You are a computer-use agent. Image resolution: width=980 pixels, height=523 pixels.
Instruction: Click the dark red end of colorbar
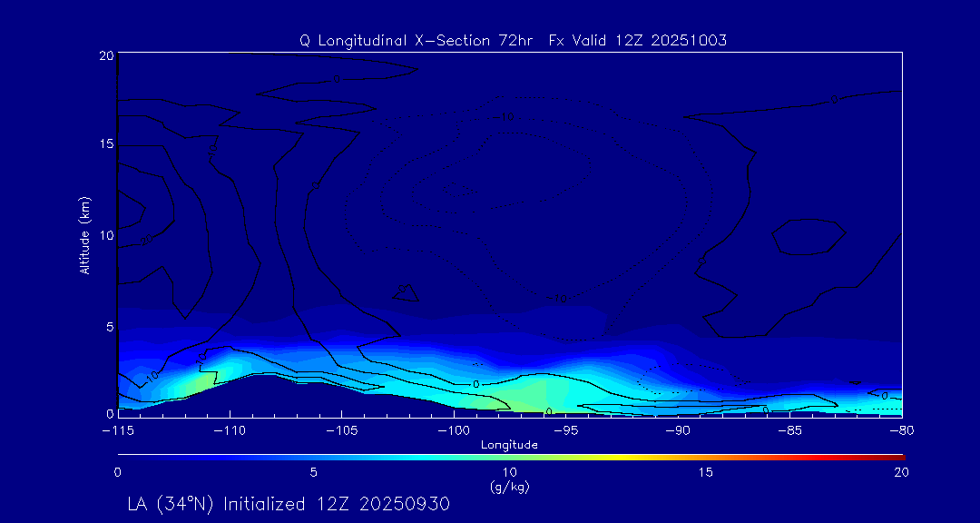point(897,458)
